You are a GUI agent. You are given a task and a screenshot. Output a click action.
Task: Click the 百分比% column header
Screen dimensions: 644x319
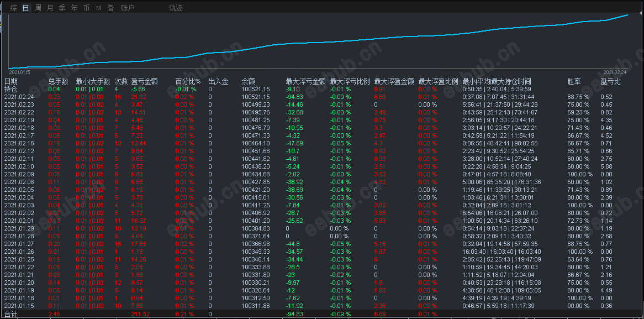[x=188, y=81]
